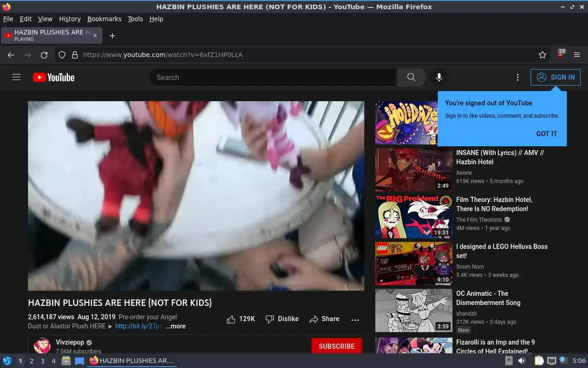The height and width of the screenshot is (368, 588).
Task: Open Film Theory Hazbin Hotel video title
Action: (x=494, y=204)
